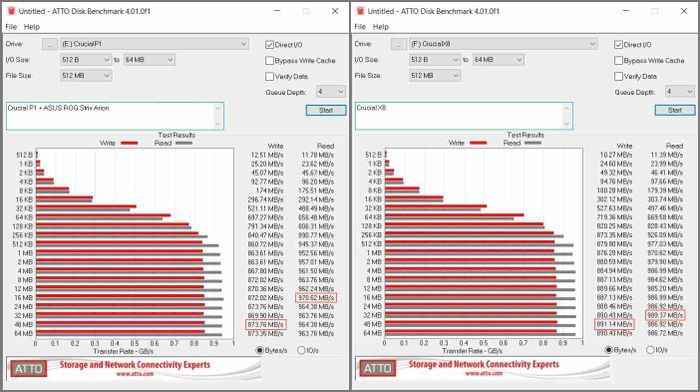Start the benchmark for Crucial X8
The image size is (700, 392).
(675, 110)
